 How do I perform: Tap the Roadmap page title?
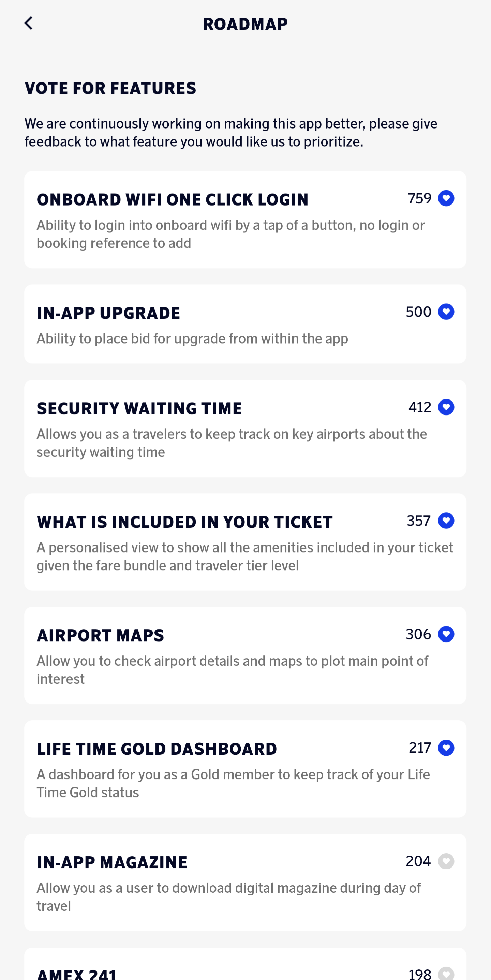click(245, 24)
